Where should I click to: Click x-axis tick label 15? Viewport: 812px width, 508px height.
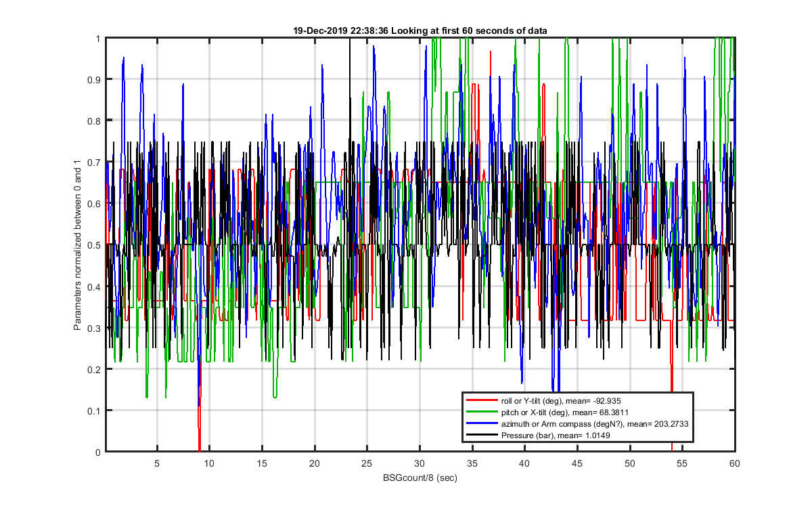point(262,463)
